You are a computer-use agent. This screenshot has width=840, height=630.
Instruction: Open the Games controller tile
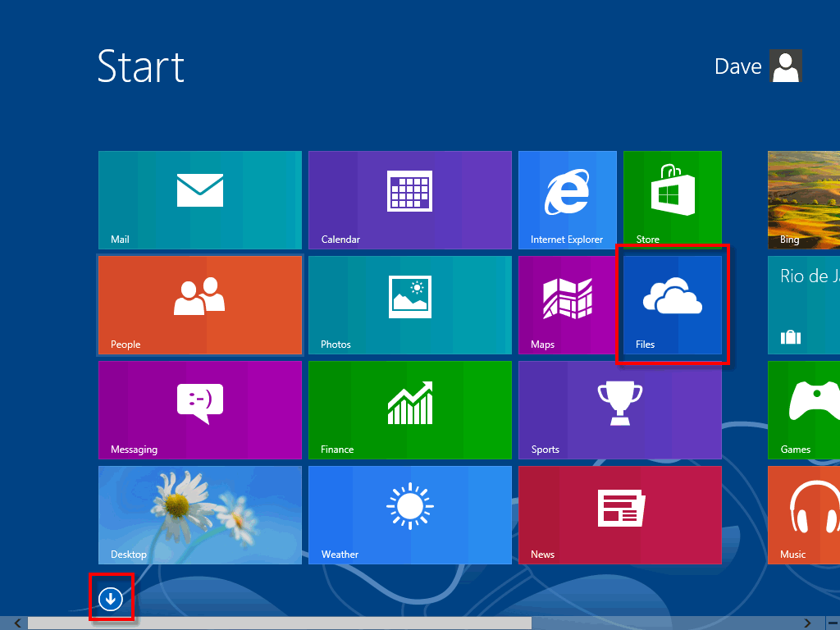(804, 410)
